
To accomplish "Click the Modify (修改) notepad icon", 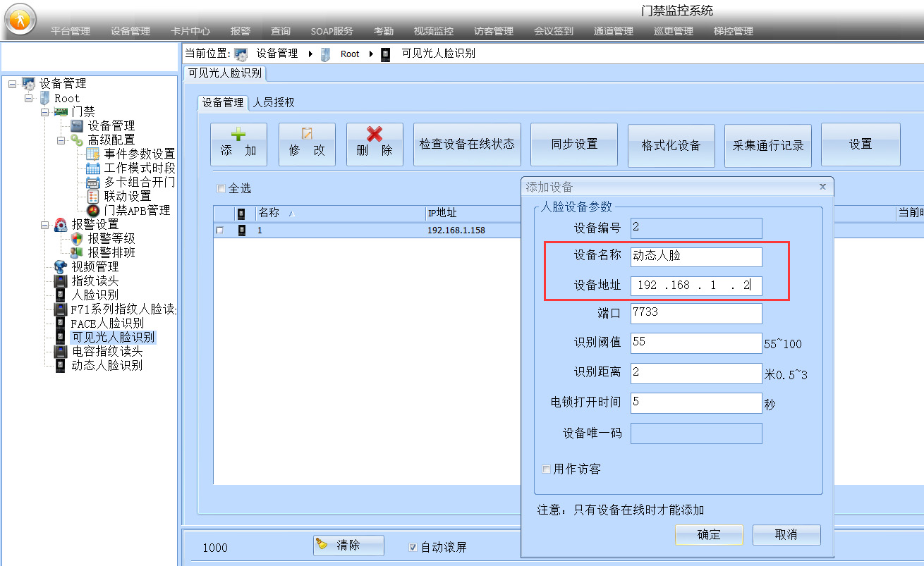I will coord(306,134).
